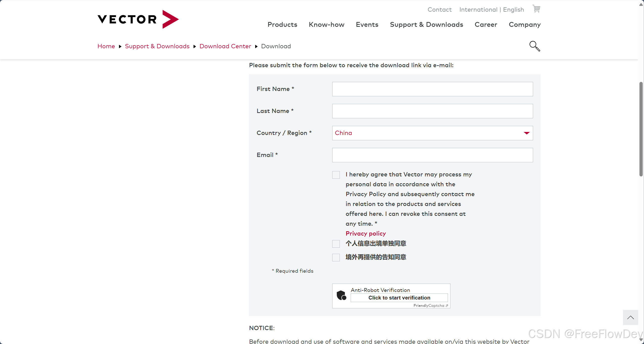Viewport: 644px width, 344px height.
Task: Click the back-to-top arrow button
Action: click(630, 317)
